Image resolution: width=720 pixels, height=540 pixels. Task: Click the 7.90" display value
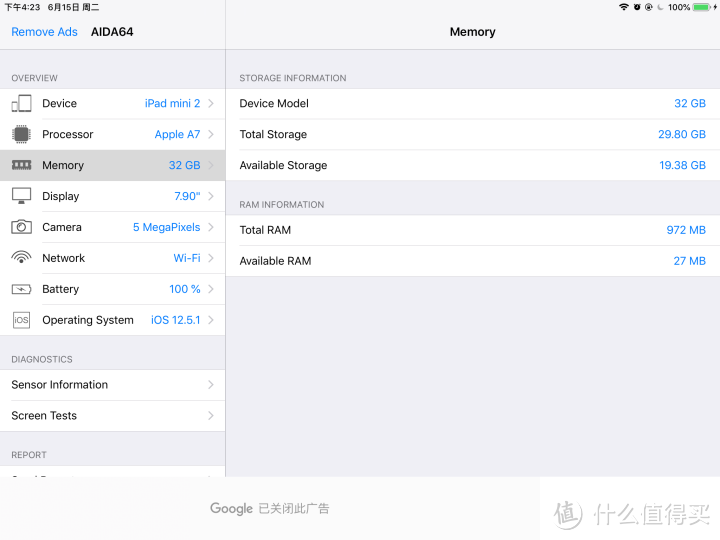[187, 196]
